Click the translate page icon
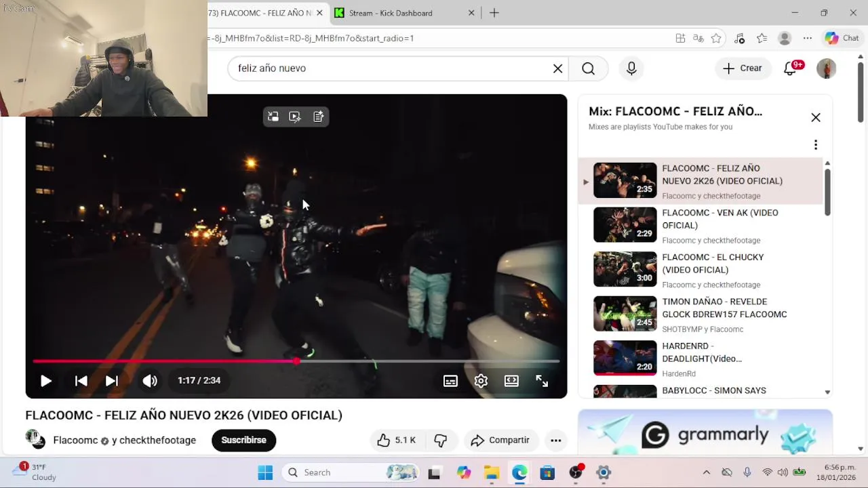 click(x=698, y=39)
